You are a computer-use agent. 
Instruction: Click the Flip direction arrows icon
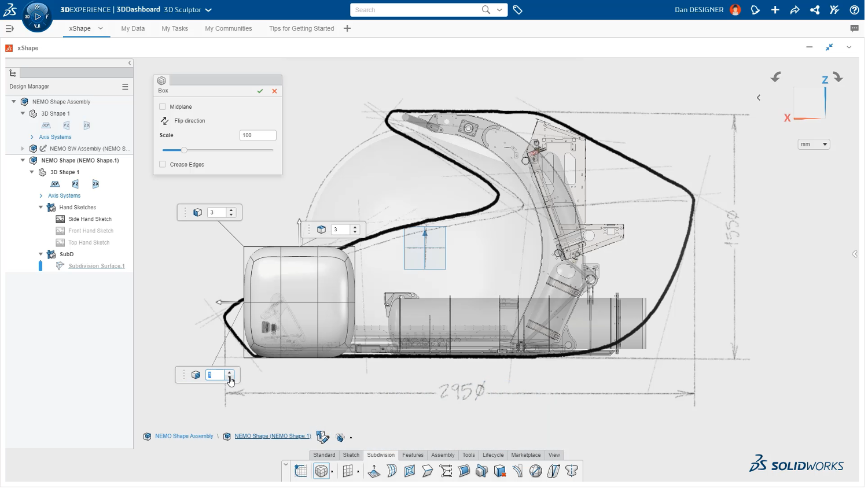click(165, 121)
